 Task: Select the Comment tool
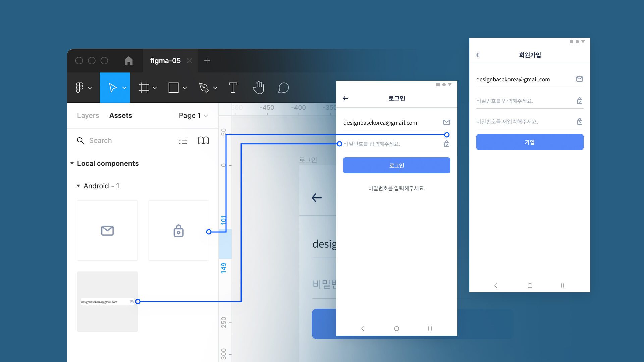pyautogui.click(x=283, y=88)
